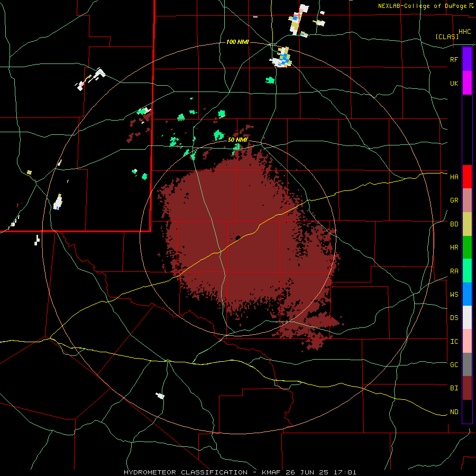
Task: Click the 50 NMI range ring label
Action: 237,140
